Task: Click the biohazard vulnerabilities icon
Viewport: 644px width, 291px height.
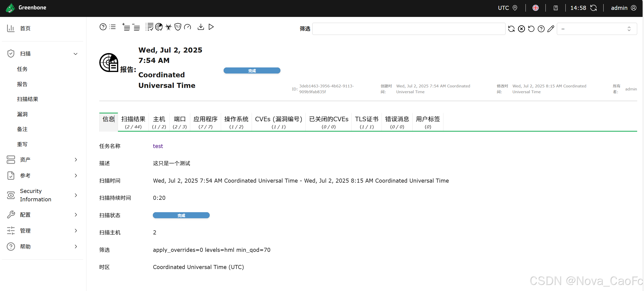Action: pos(169,27)
